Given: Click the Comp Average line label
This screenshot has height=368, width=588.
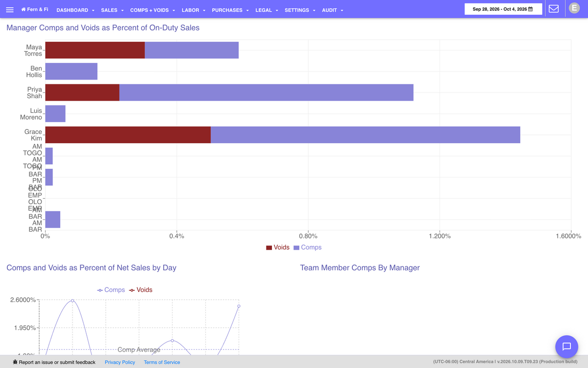Looking at the screenshot, I should tap(139, 350).
